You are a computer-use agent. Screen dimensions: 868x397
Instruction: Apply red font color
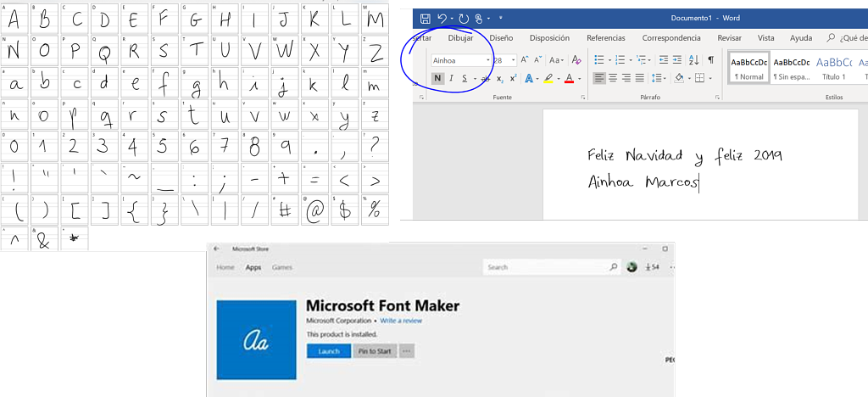coord(569,78)
